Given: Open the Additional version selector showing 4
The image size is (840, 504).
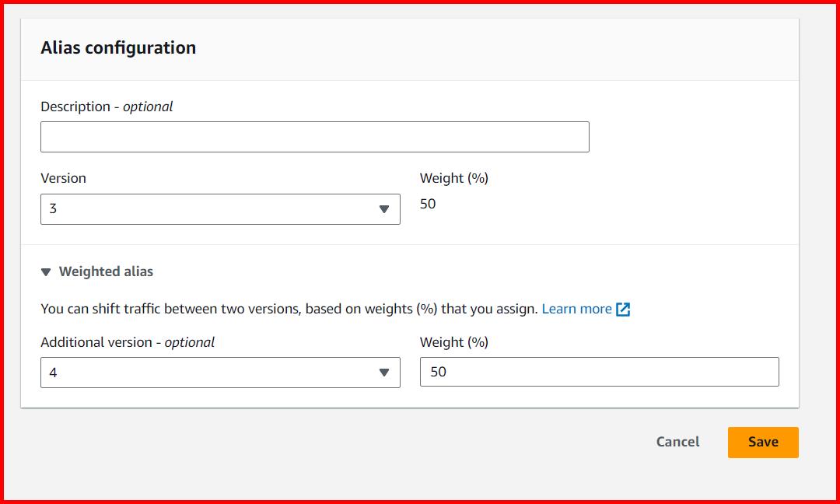Looking at the screenshot, I should (x=220, y=372).
